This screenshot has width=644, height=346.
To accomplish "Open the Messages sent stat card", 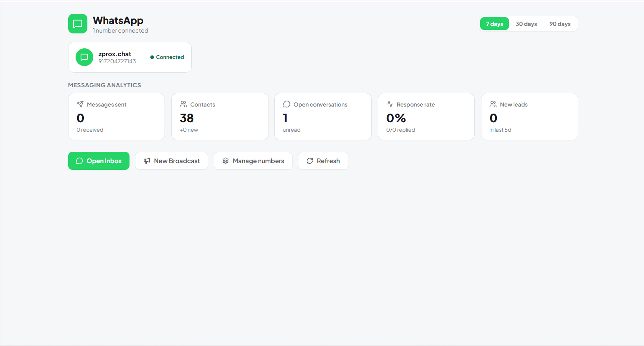I will point(117,116).
